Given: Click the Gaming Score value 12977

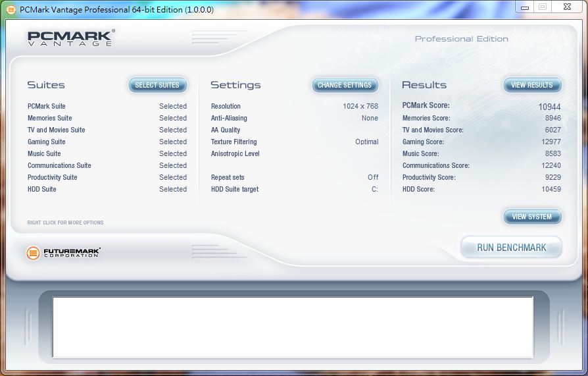Looking at the screenshot, I should click(551, 142).
